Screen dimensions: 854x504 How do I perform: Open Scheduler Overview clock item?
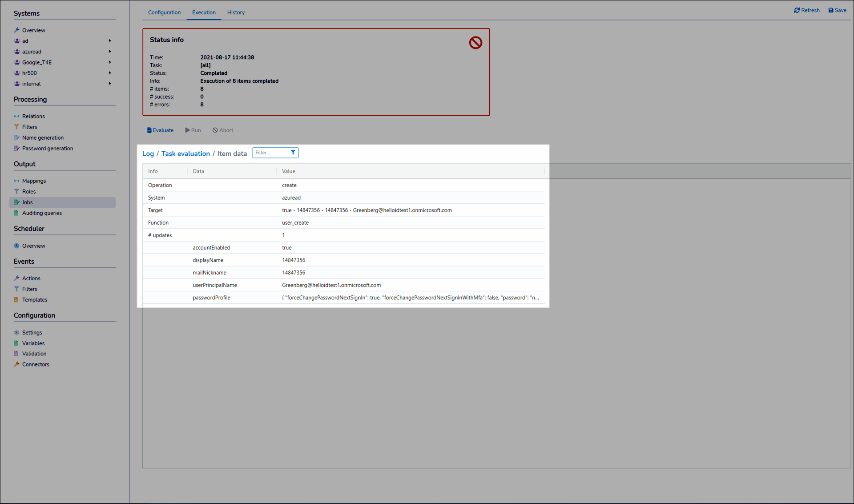[x=33, y=246]
